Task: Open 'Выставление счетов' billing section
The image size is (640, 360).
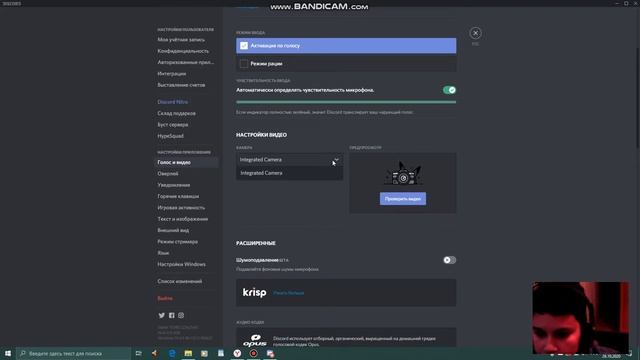Action: (182, 85)
